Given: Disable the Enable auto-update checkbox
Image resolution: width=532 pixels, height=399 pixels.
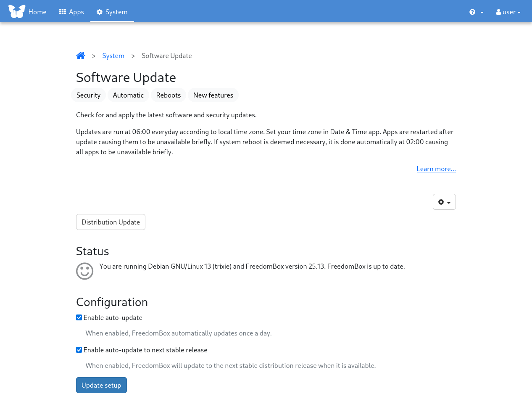Looking at the screenshot, I should click(79, 317).
